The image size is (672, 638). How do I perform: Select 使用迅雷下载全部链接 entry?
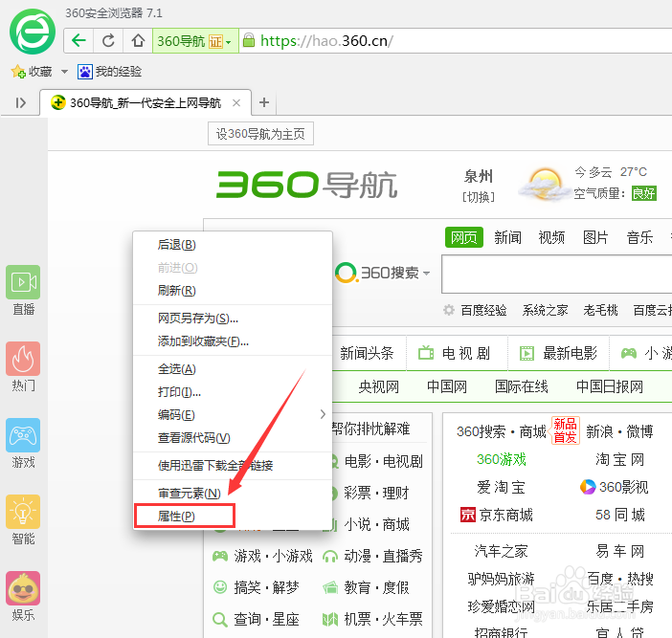point(233,465)
